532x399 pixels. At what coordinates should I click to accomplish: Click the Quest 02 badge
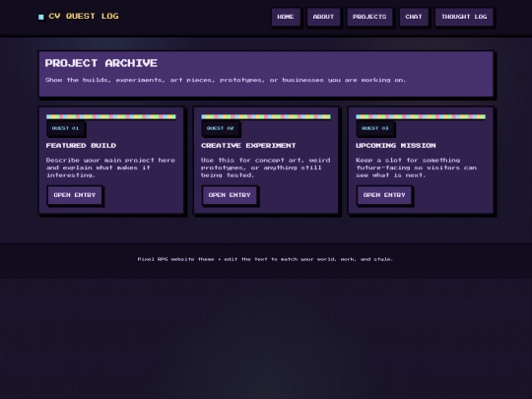pyautogui.click(x=221, y=128)
